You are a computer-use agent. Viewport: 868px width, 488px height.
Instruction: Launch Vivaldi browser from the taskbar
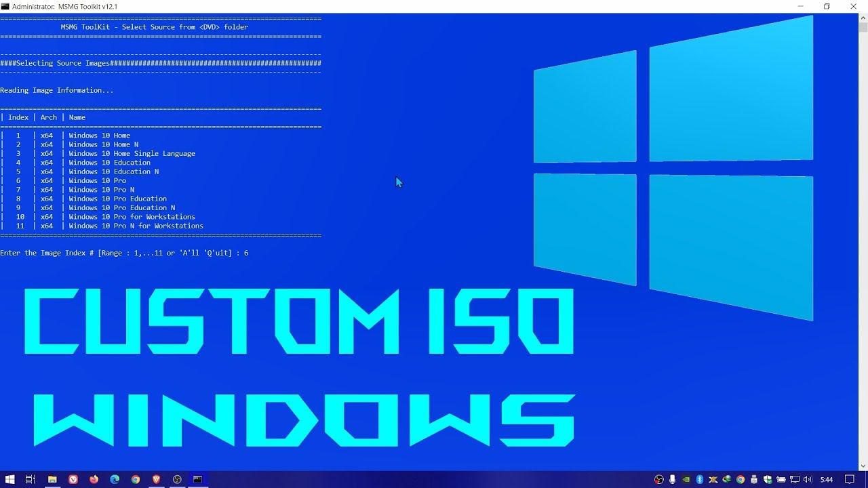coord(73,479)
